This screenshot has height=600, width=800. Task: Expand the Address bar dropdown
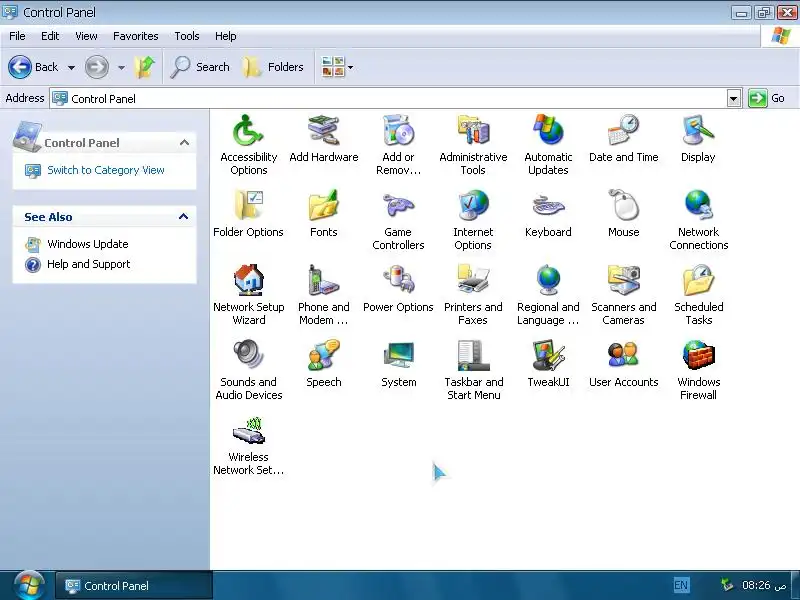[733, 98]
